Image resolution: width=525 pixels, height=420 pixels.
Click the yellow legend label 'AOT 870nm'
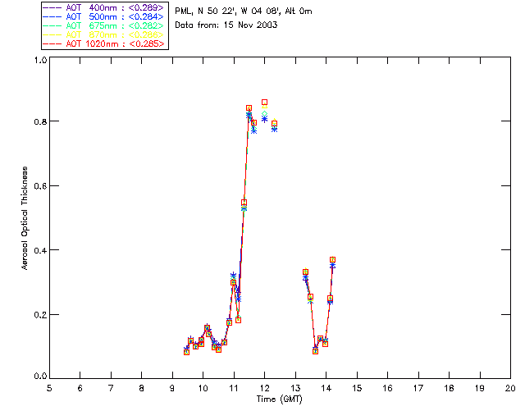pos(91,34)
